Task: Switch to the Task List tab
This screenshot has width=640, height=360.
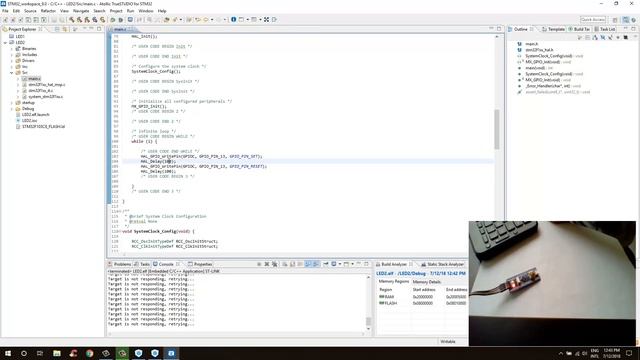Action: point(604,29)
